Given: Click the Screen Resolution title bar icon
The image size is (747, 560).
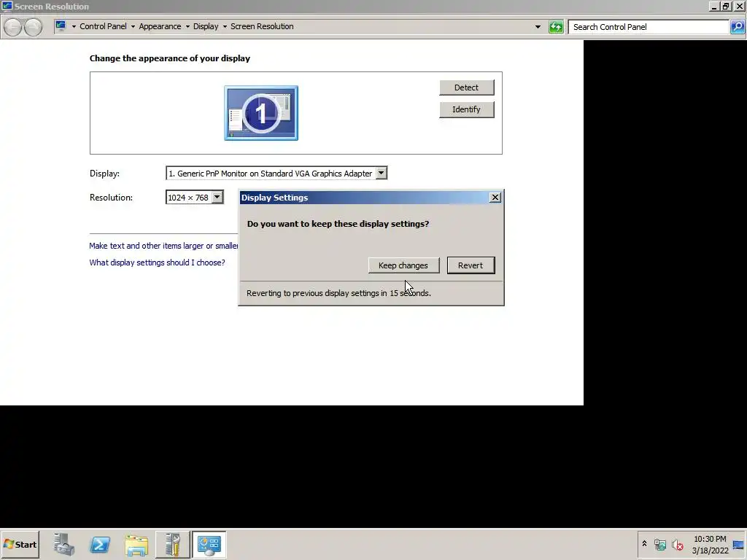Looking at the screenshot, I should point(7,6).
